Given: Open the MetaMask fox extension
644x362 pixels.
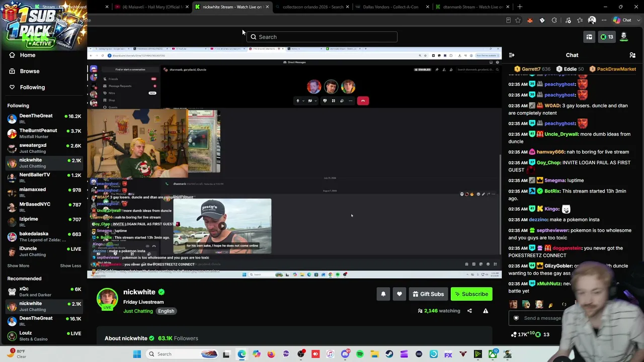Looking at the screenshot, I should (530, 20).
